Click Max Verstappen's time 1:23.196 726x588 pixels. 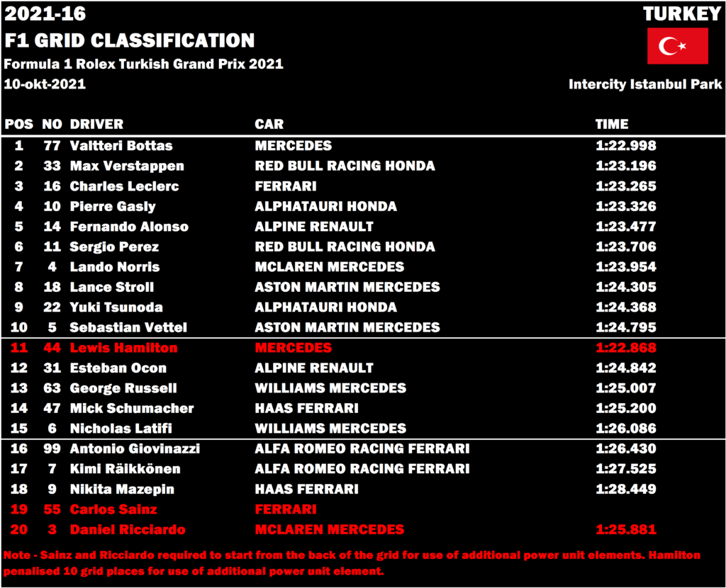click(x=625, y=166)
